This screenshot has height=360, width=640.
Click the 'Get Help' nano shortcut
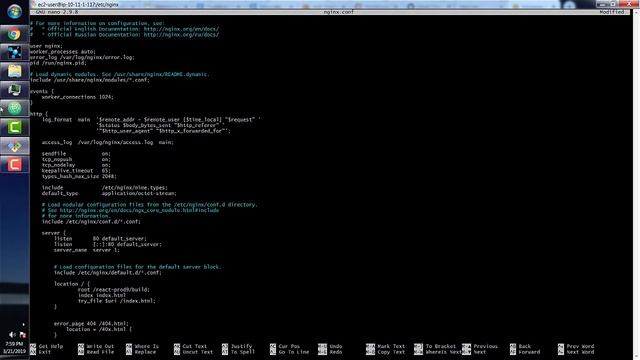51,346
